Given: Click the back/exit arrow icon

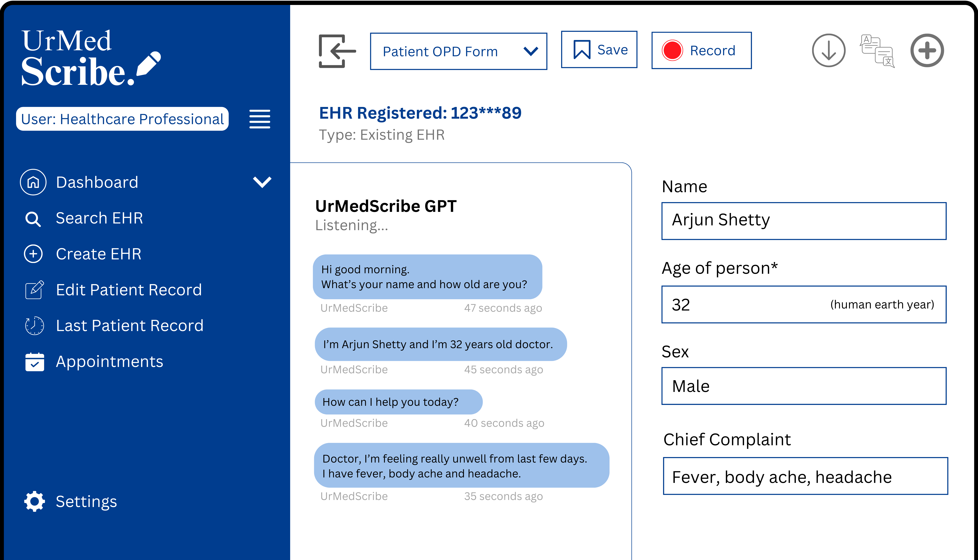Looking at the screenshot, I should pos(337,51).
